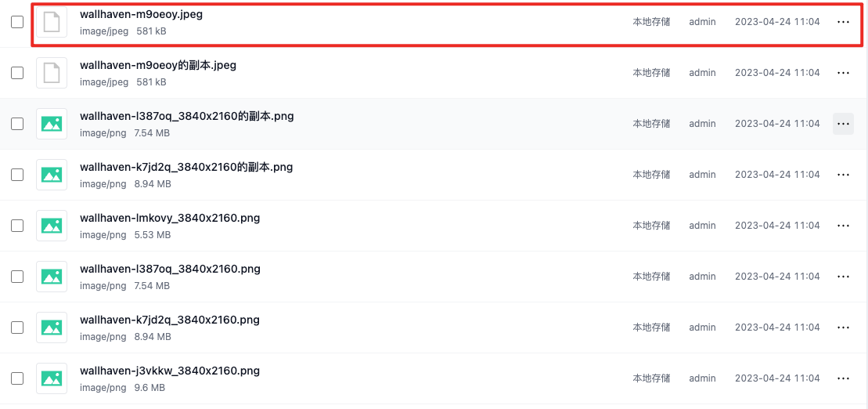Viewport: 868px width, 409px height.
Task: Select checkbox of wallhaven-k7jd2q_3840x2160的副本.png
Action: pos(17,175)
